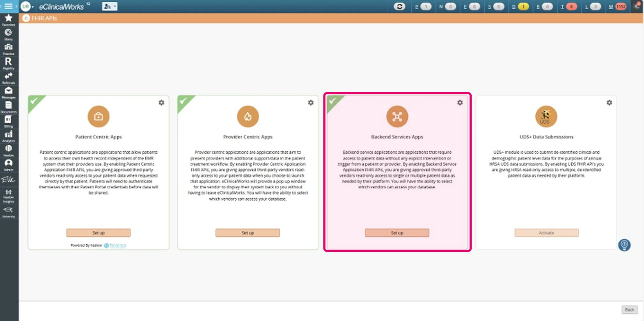Activate UDS+ Data Submissions
The width and height of the screenshot is (644, 321).
pyautogui.click(x=546, y=233)
